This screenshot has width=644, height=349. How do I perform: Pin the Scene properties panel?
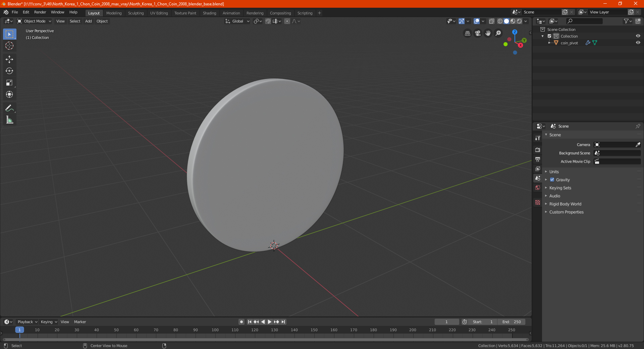(x=638, y=126)
